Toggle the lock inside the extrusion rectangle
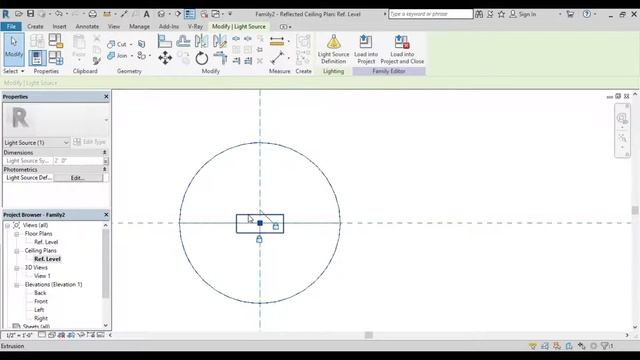The height and width of the screenshot is (360, 640). (276, 226)
